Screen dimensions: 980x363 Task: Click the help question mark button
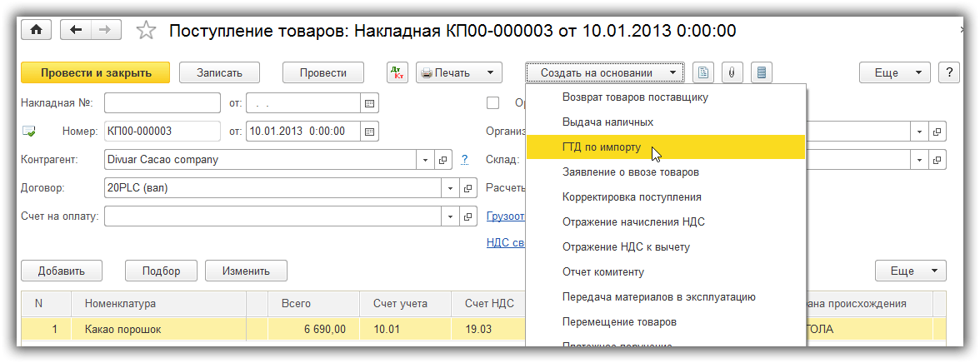coord(948,72)
